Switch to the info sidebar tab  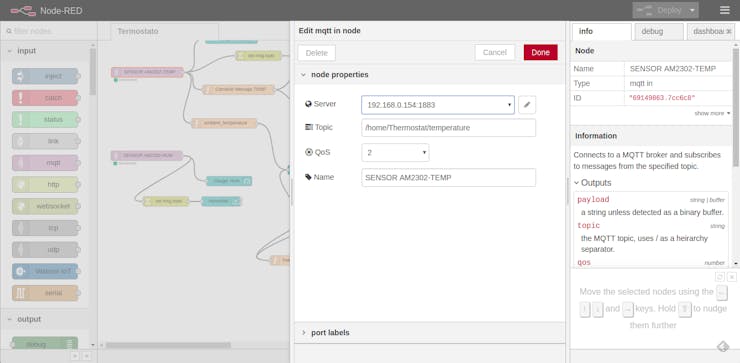tap(601, 31)
